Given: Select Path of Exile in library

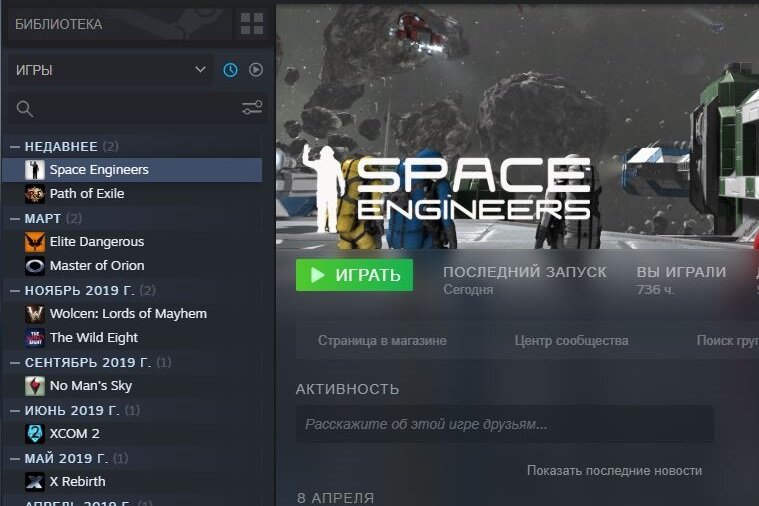Looking at the screenshot, I should [x=132, y=194].
